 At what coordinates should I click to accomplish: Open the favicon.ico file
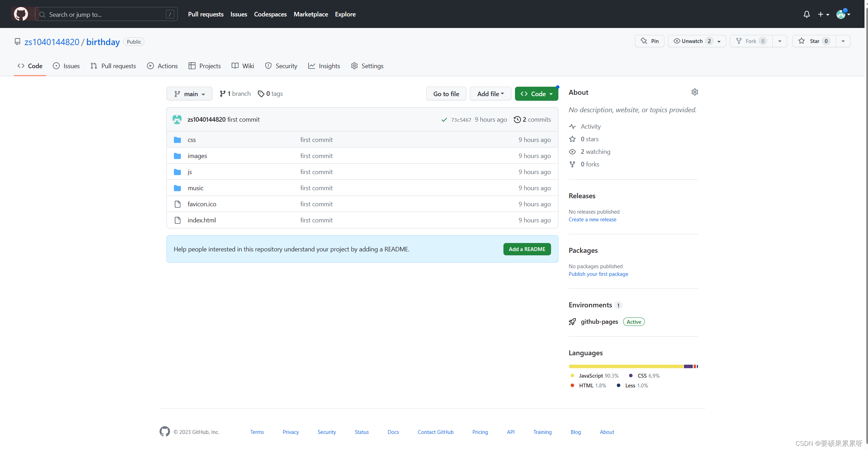pyautogui.click(x=202, y=204)
